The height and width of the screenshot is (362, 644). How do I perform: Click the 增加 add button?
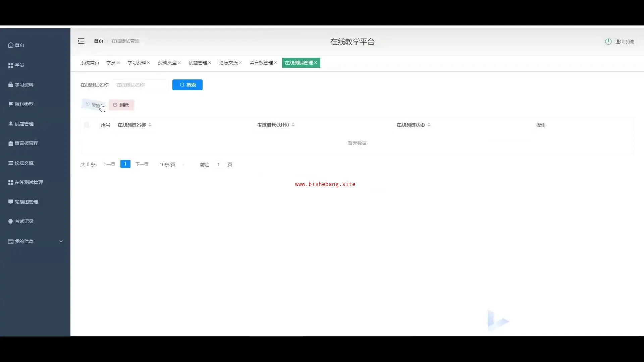94,105
